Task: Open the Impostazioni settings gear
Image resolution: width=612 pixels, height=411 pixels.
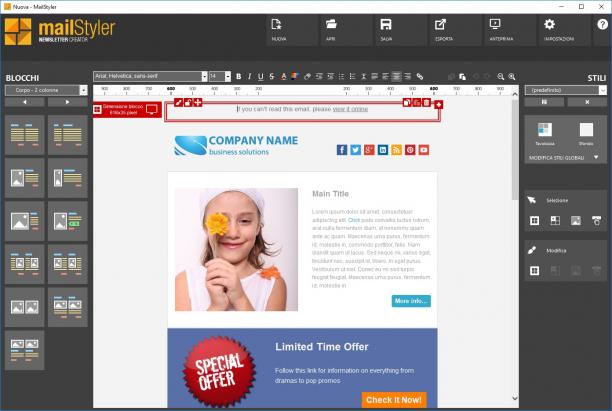Action: [550, 24]
